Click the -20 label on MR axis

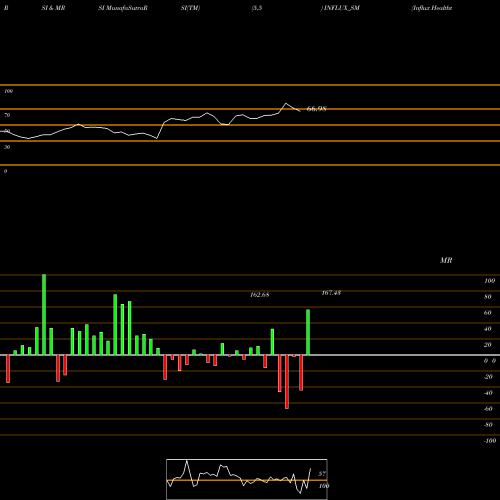488,377
